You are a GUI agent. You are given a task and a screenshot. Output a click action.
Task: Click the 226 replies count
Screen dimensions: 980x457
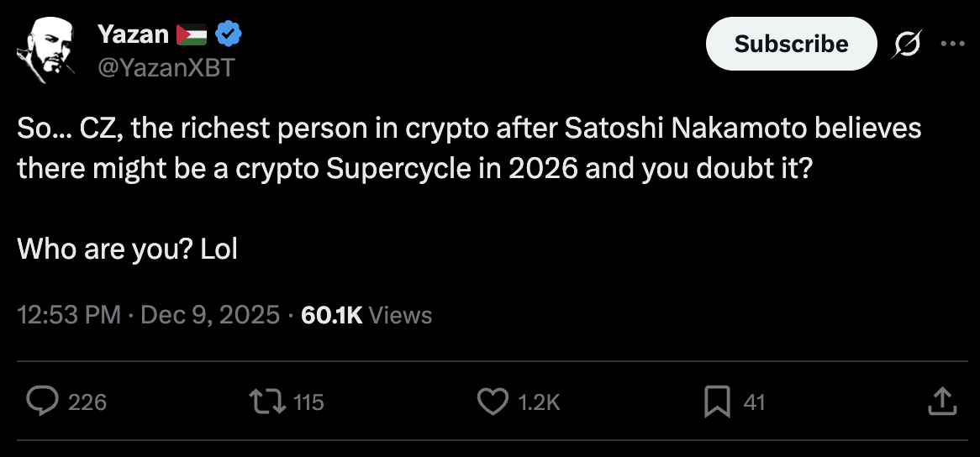point(87,403)
